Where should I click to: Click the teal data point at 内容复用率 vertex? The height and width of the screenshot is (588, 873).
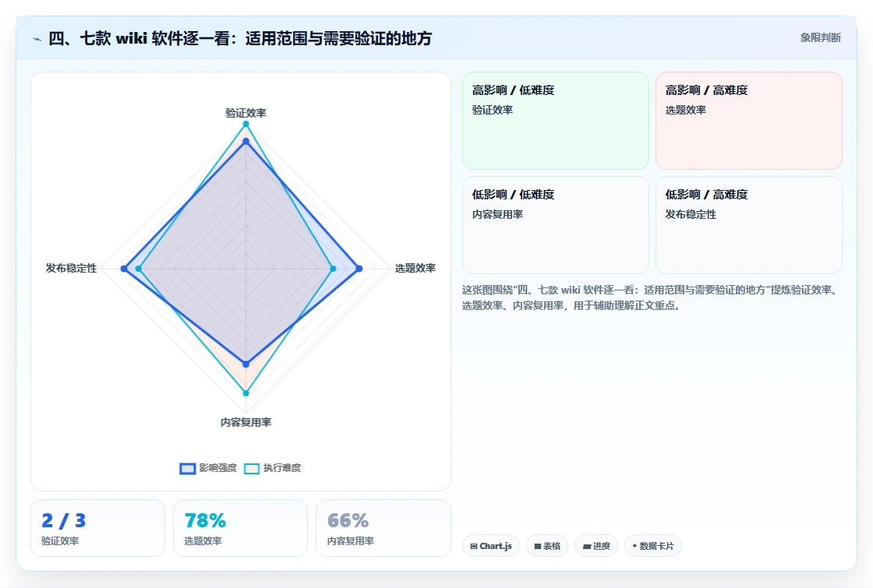pos(246,393)
